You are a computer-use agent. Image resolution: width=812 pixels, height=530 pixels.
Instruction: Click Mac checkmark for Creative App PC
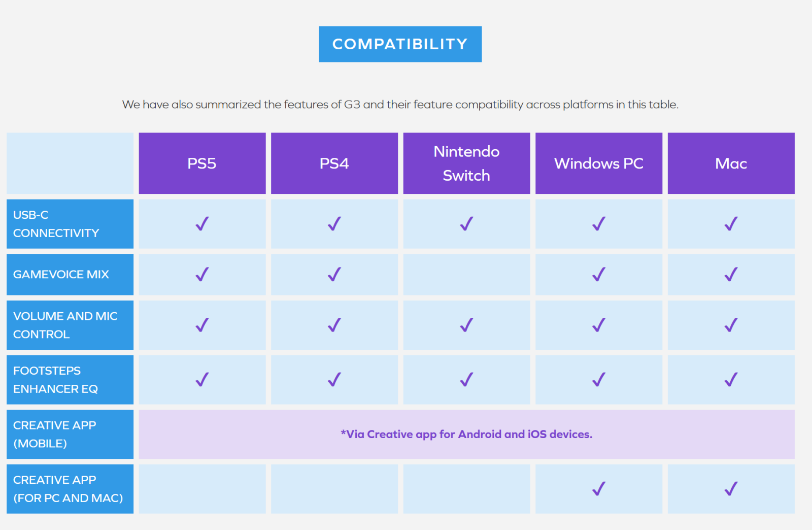coord(731,489)
